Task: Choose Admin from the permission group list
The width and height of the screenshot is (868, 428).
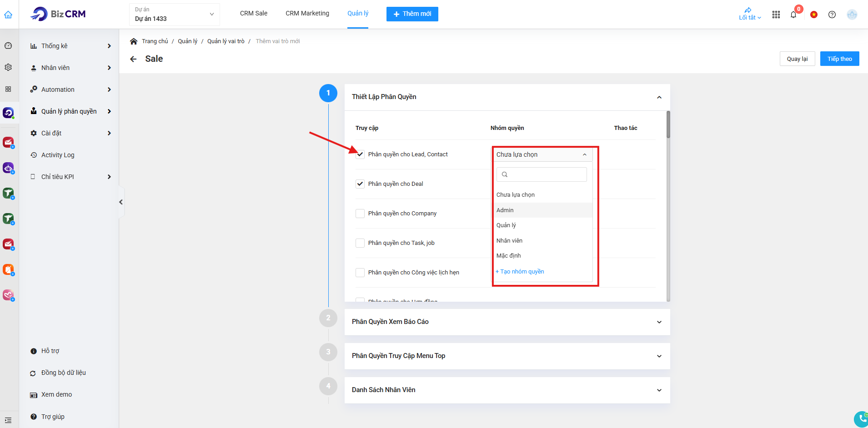Action: pos(542,210)
